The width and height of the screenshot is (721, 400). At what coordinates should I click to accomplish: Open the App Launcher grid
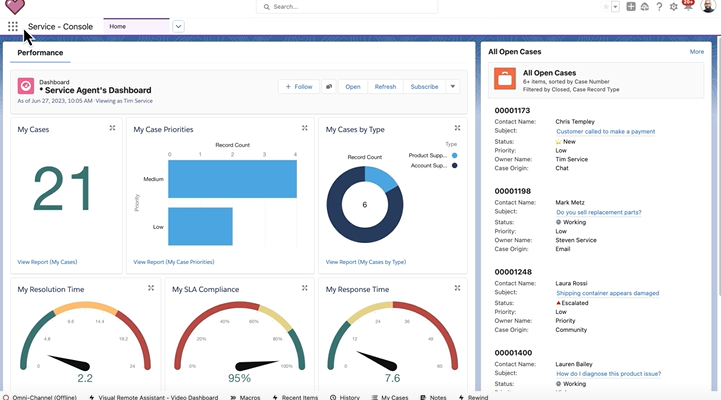pyautogui.click(x=13, y=27)
